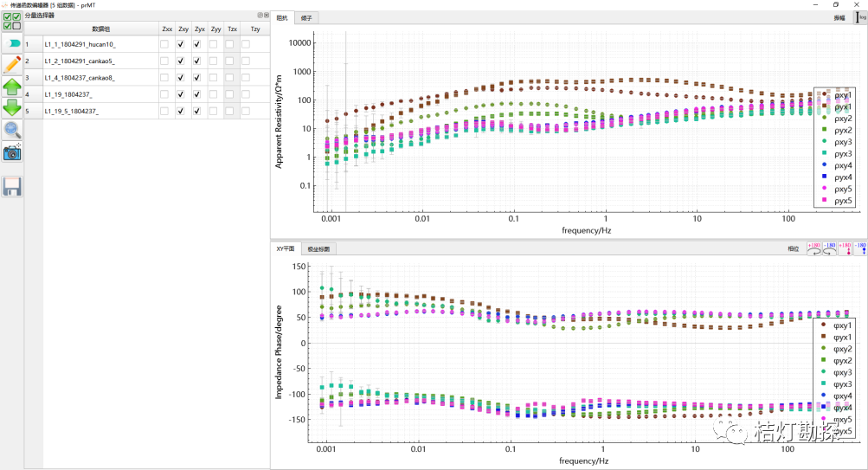Switch to the XY平面 tab
This screenshot has width=868, height=470.
(285, 249)
